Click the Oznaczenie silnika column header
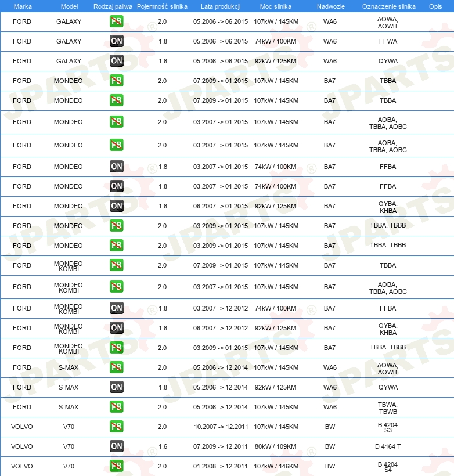Viewport: 454px width, 476px height. [x=389, y=6]
